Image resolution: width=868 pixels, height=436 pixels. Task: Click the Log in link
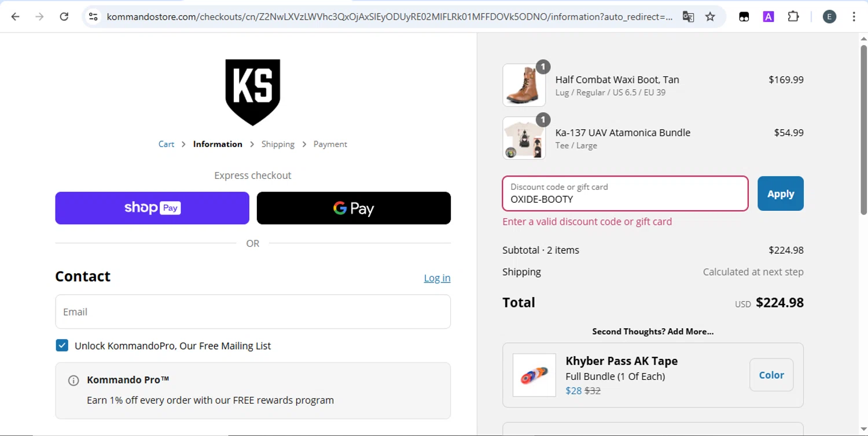(x=437, y=278)
